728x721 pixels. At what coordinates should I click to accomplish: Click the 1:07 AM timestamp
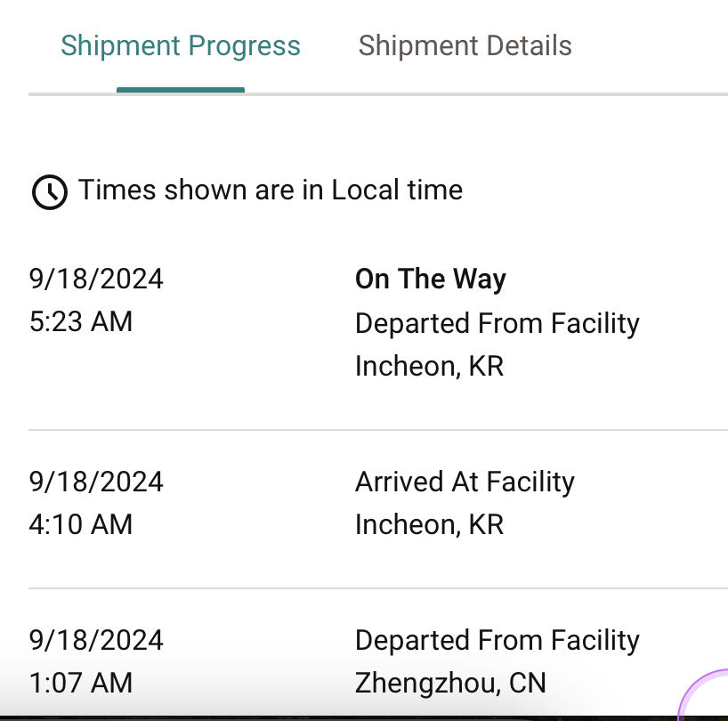click(x=81, y=684)
